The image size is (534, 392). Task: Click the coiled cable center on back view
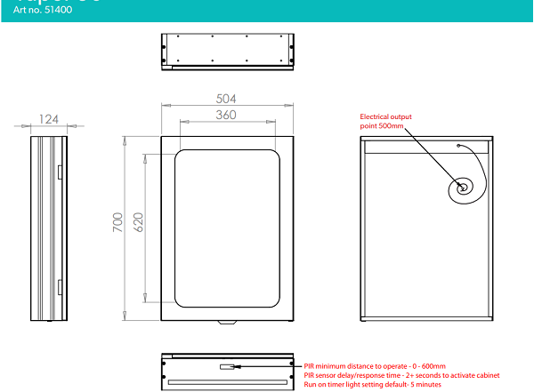point(463,188)
